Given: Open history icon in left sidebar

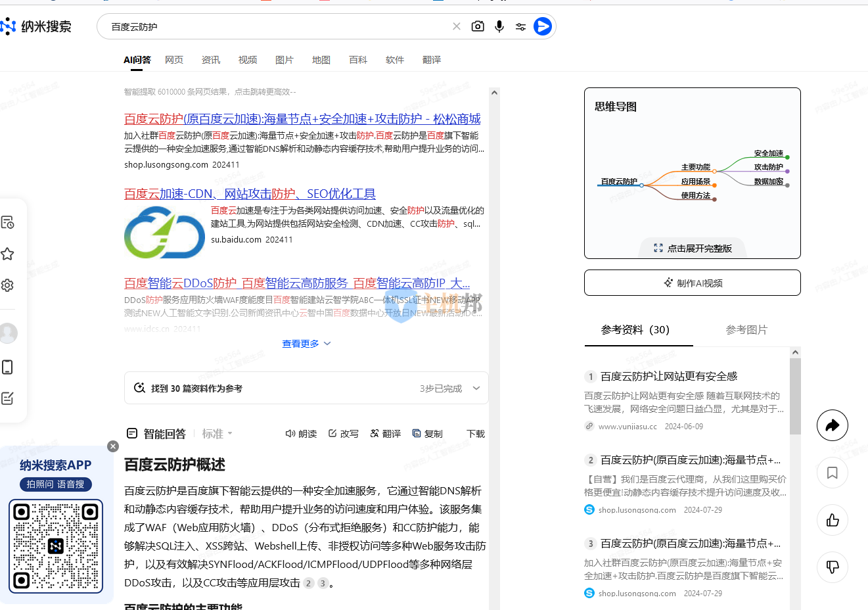Looking at the screenshot, I should [8, 222].
